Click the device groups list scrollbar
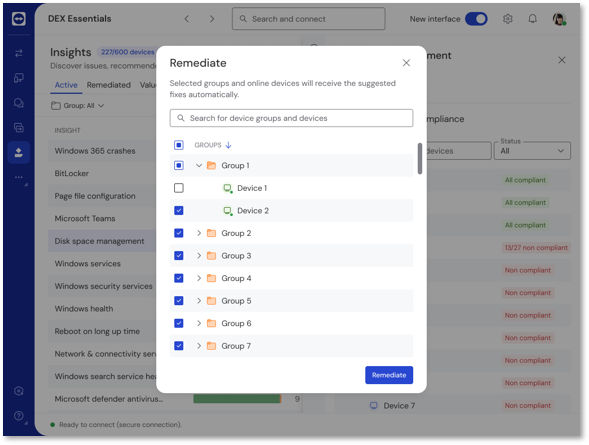589x445 pixels. pyautogui.click(x=420, y=158)
